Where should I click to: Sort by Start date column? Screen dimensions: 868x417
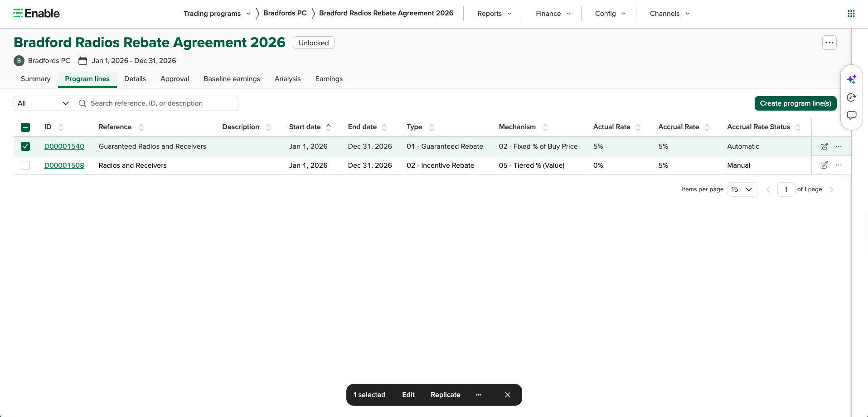tap(329, 127)
